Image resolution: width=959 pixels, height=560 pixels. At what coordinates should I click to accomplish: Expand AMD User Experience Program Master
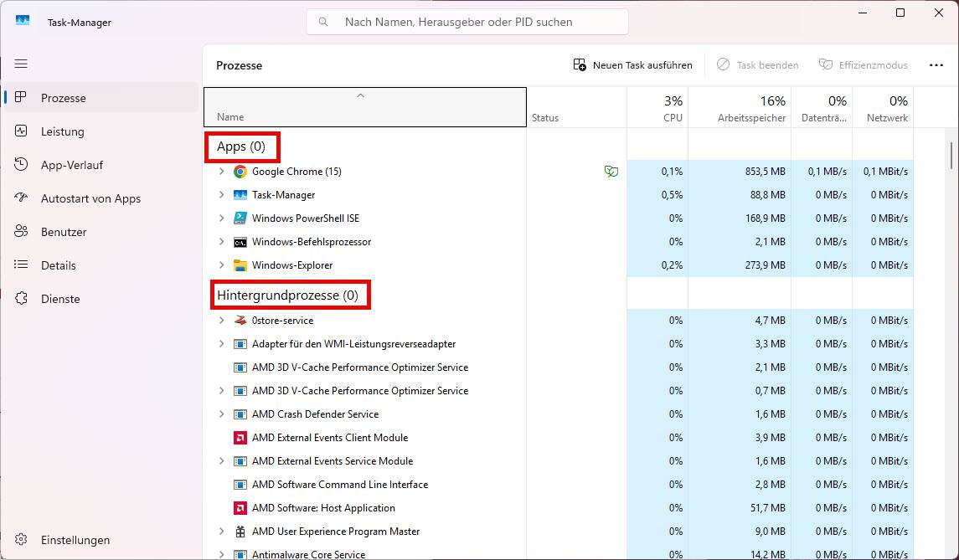pyautogui.click(x=221, y=532)
